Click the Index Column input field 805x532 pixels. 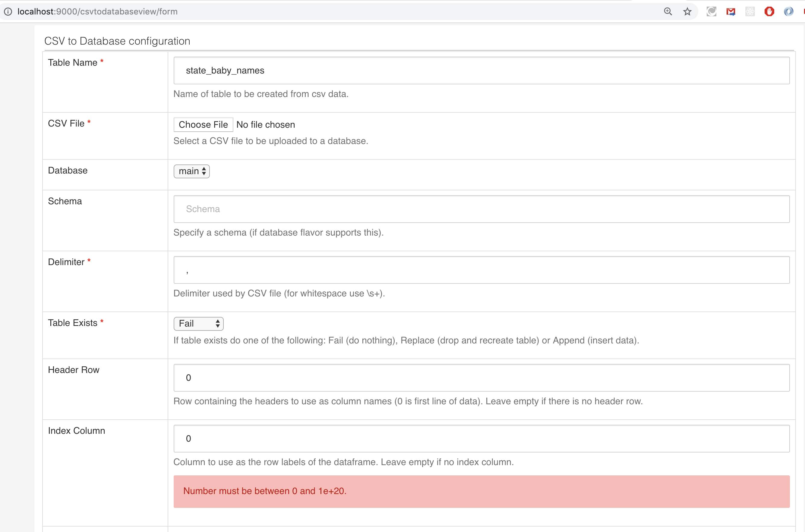pyautogui.click(x=481, y=438)
